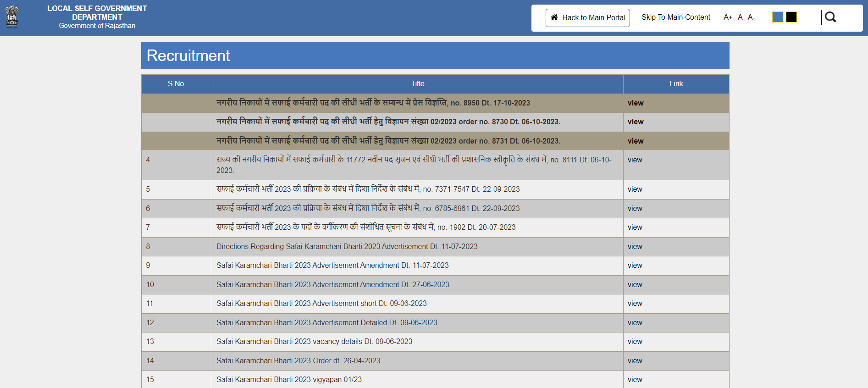Decrease font size with A-
The image size is (868, 388).
[x=751, y=17]
